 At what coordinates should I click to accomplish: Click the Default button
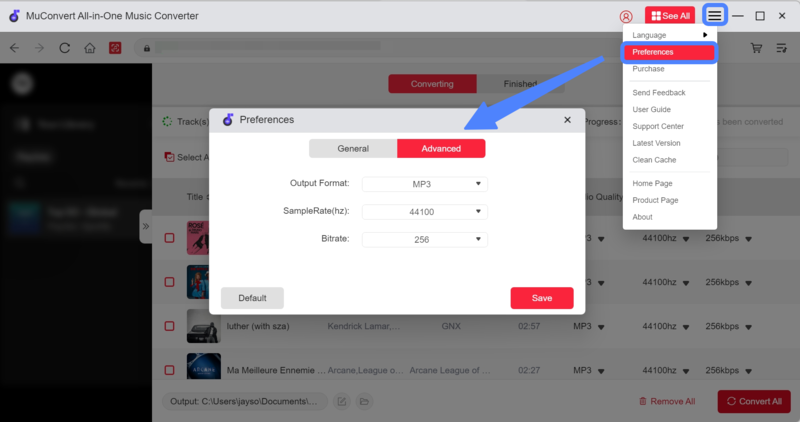pos(252,298)
